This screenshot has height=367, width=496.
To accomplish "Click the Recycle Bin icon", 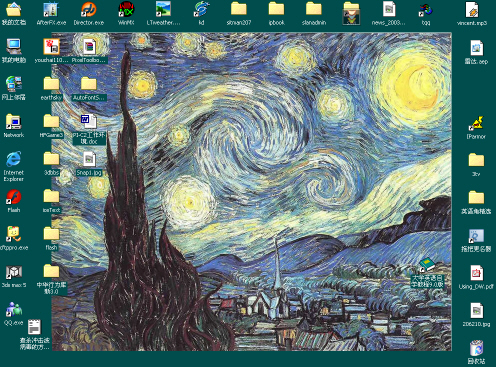I will pos(476,348).
